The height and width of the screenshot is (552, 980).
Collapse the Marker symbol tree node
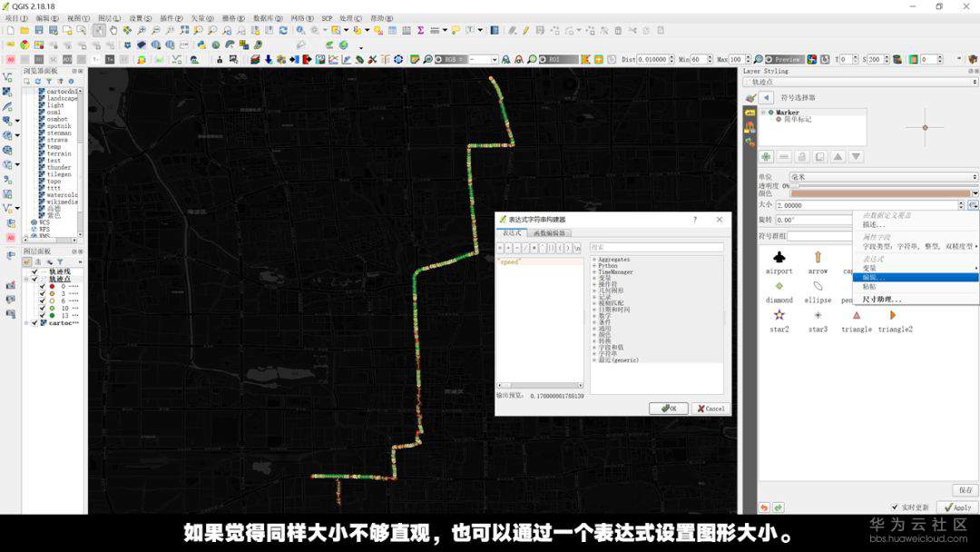[763, 113]
